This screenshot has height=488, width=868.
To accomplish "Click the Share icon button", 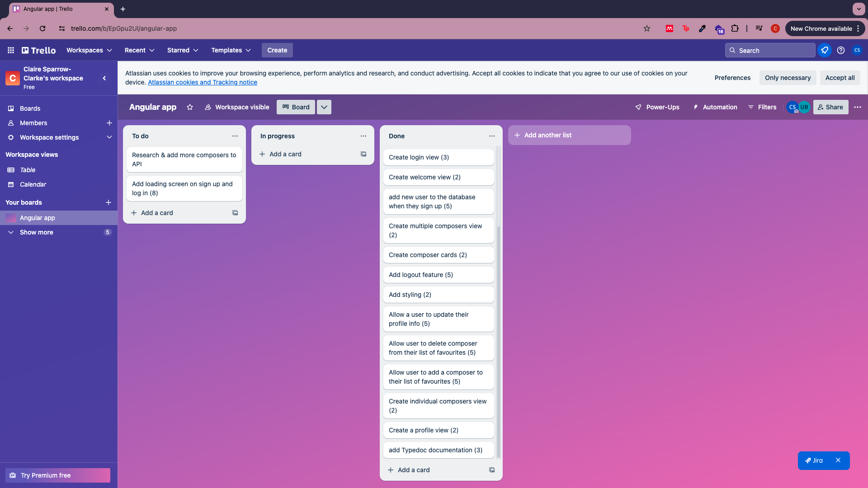I will coord(830,107).
